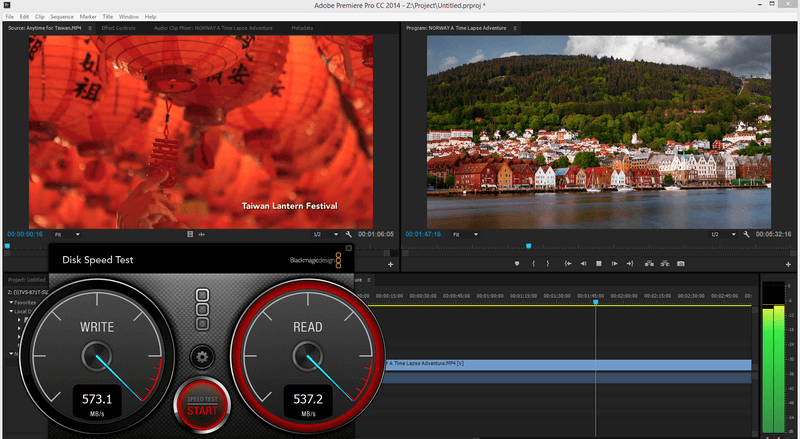Viewport: 800px width, 439px height.
Task: Open the Program panel menu icon
Action: [515, 28]
